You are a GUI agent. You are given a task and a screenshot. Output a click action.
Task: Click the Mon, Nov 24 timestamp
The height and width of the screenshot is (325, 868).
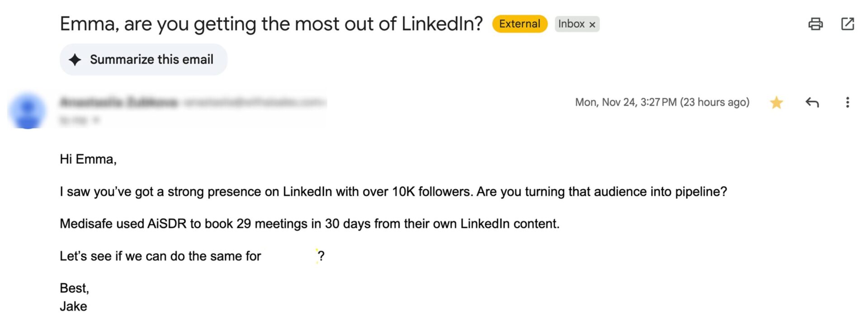(x=662, y=102)
